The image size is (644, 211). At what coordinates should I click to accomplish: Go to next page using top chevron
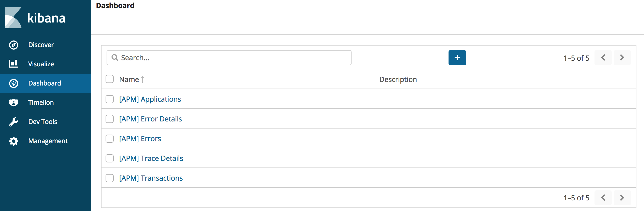point(622,58)
